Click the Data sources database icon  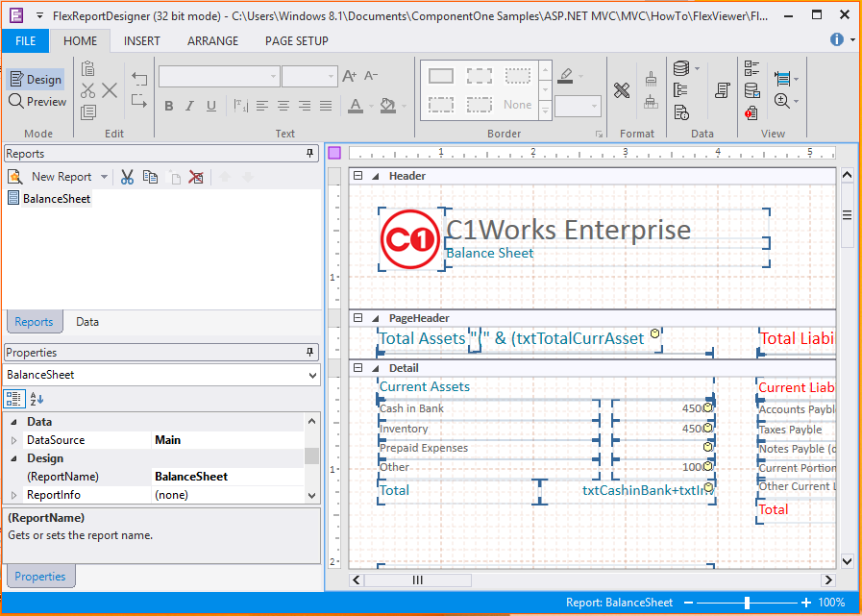681,69
